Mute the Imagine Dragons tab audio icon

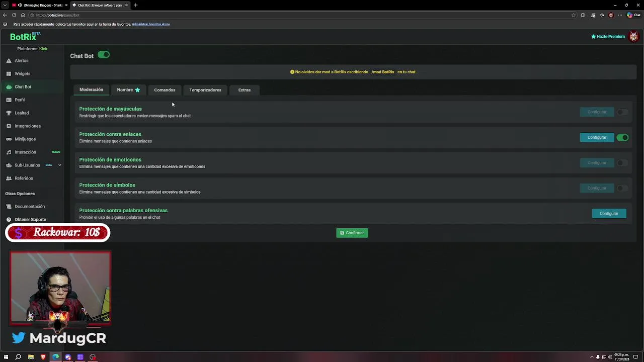point(20,5)
